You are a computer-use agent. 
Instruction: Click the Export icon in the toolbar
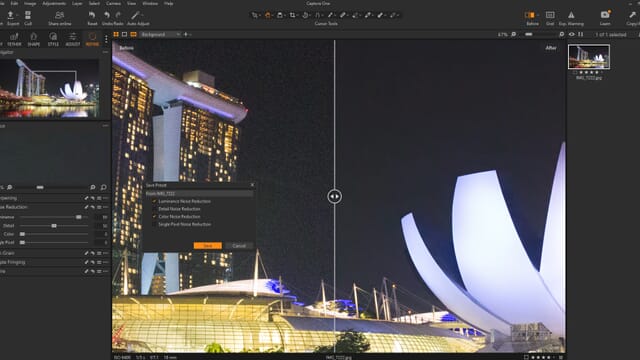click(11, 16)
